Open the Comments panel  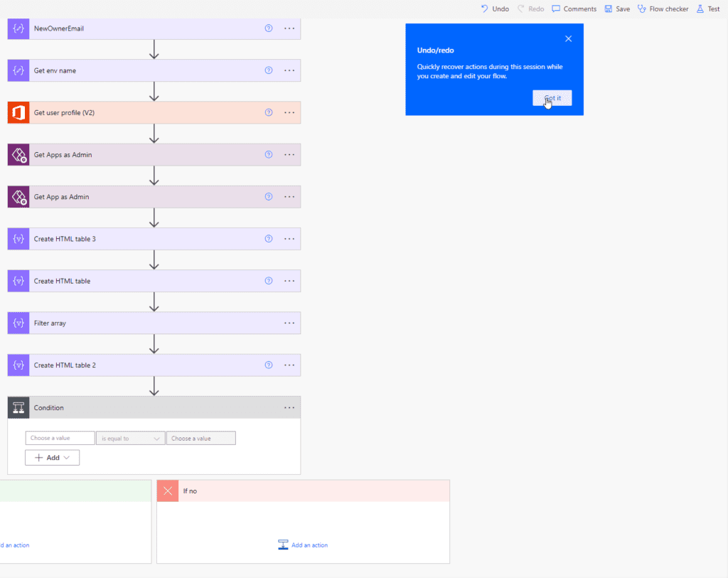tap(574, 9)
